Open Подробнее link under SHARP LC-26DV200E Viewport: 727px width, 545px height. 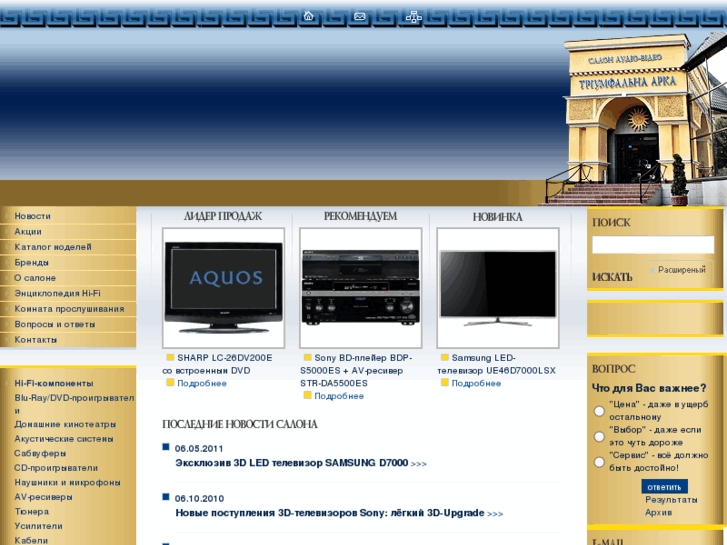point(202,383)
